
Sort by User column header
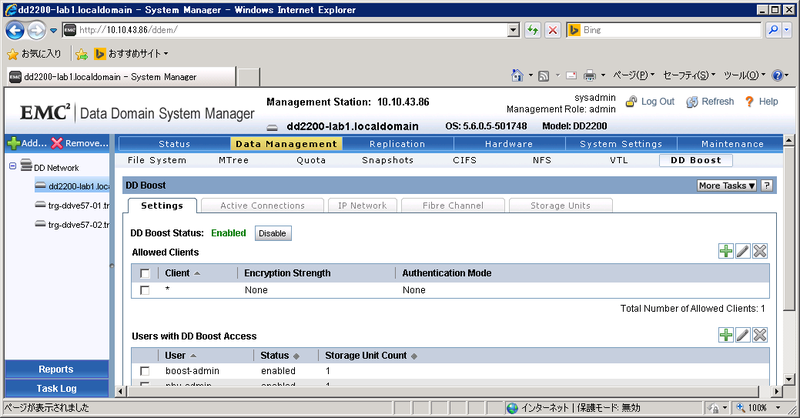click(180, 356)
